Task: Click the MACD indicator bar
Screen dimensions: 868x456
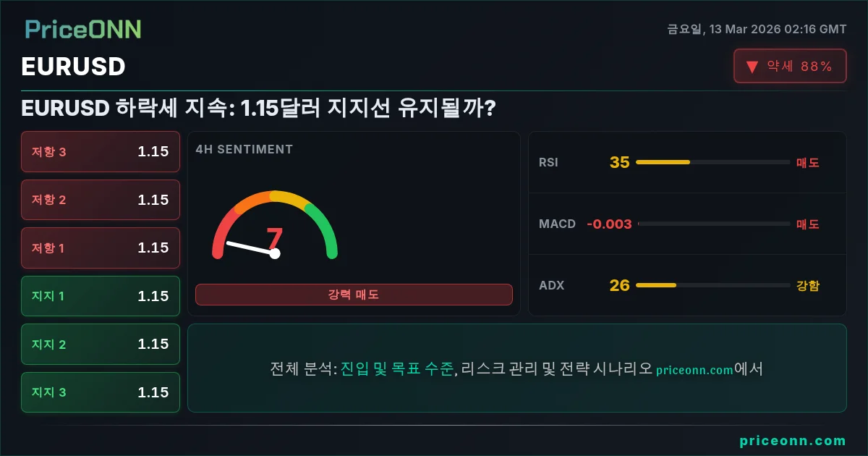Action: point(714,224)
